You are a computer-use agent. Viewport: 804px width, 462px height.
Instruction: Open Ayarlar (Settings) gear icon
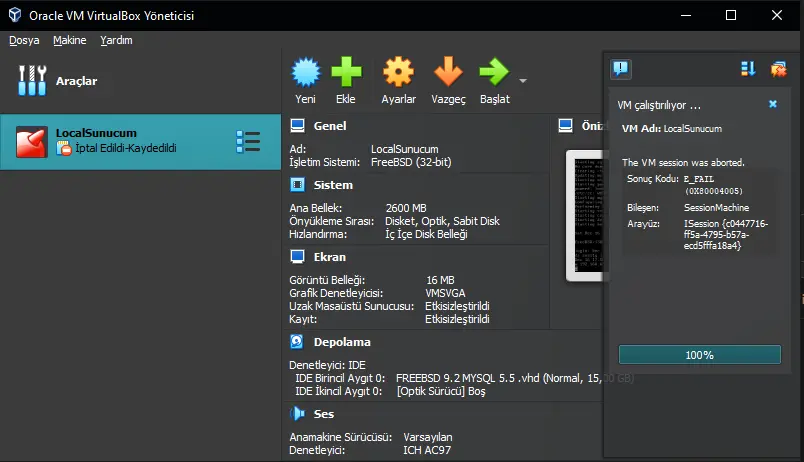[x=398, y=72]
